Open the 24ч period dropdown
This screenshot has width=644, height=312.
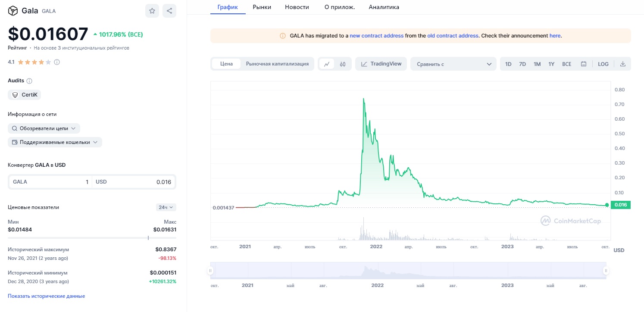(x=166, y=207)
